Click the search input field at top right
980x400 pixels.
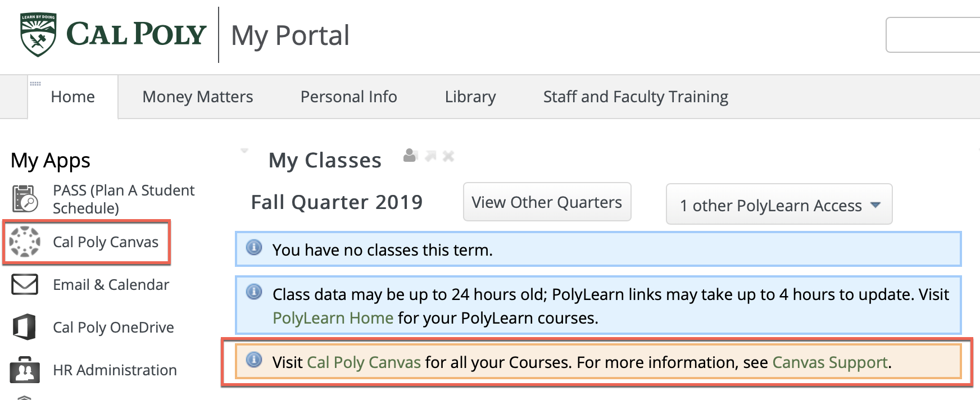(x=933, y=35)
